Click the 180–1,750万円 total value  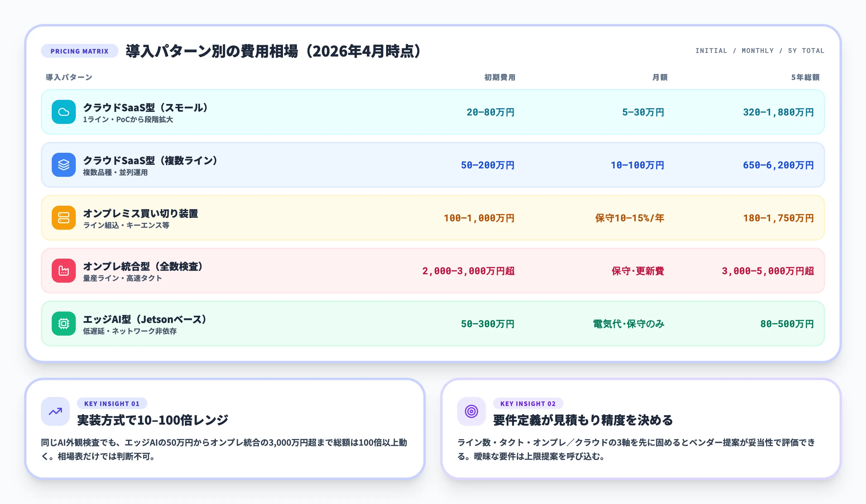778,218
